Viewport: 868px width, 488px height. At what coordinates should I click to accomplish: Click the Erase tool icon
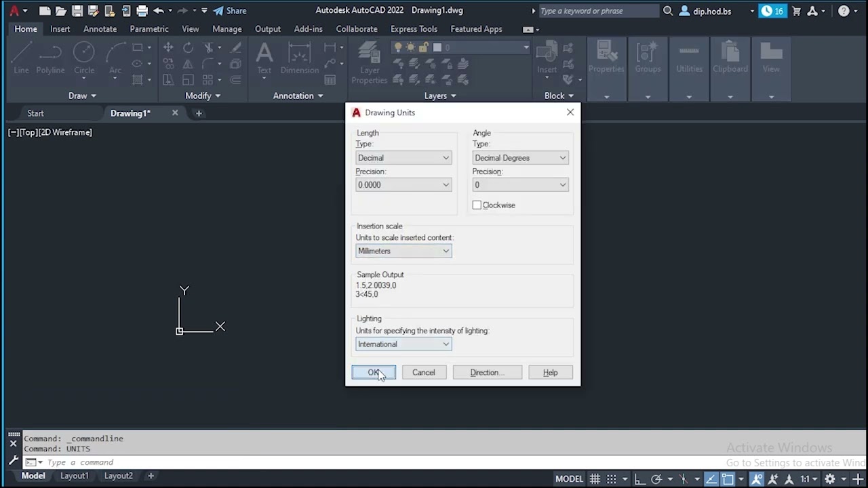235,47
